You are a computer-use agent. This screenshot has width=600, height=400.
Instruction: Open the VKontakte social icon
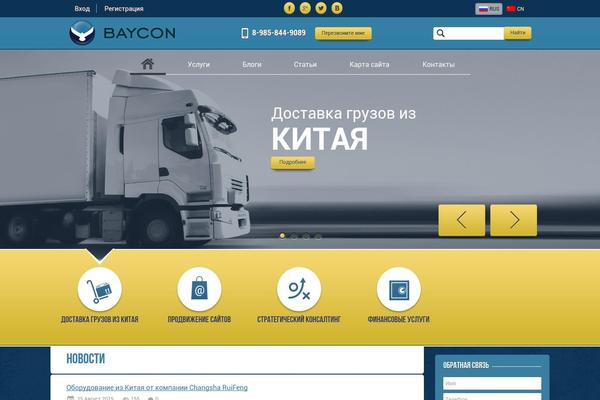[x=337, y=8]
